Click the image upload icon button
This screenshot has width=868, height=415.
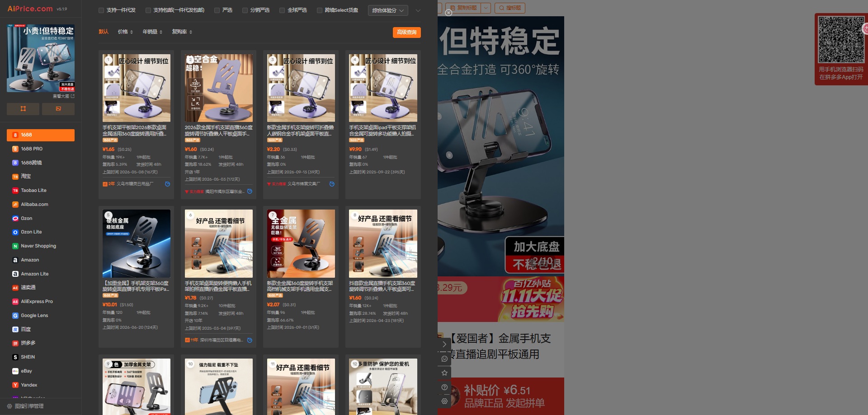tap(58, 109)
